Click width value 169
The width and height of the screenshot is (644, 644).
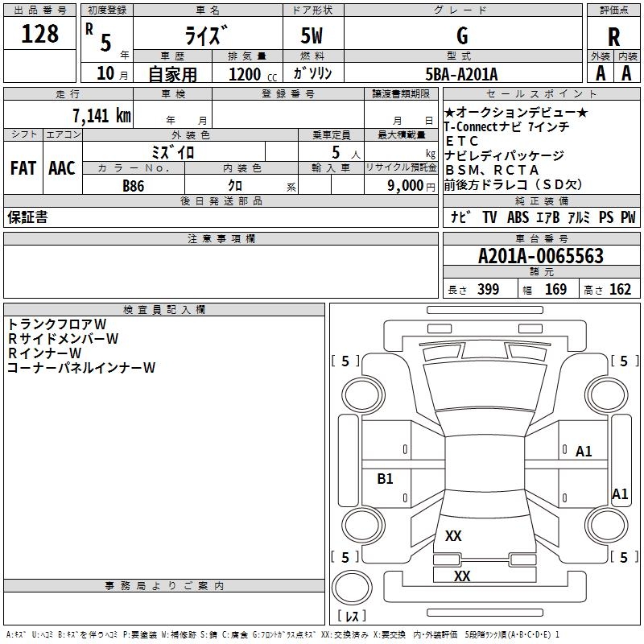click(555, 289)
